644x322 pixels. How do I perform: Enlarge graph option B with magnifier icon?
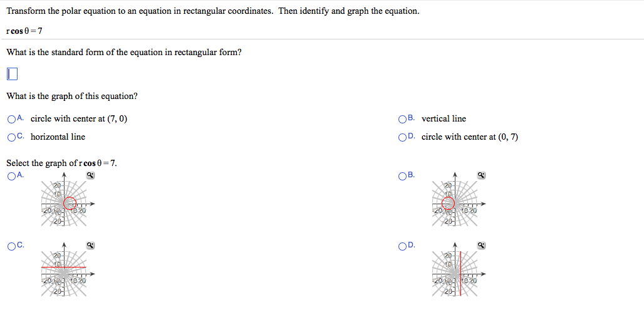tap(482, 176)
